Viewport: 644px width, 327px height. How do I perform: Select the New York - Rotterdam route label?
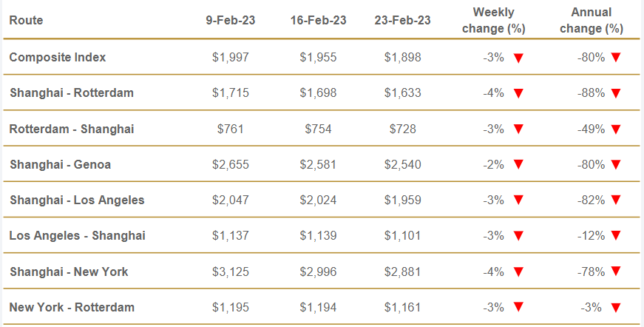pos(72,307)
